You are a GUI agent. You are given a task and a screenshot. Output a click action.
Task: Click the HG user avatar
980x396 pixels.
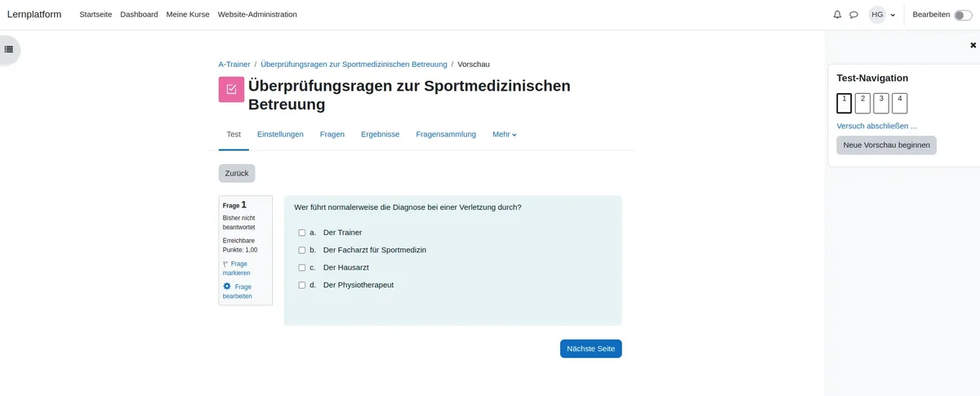[877, 15]
